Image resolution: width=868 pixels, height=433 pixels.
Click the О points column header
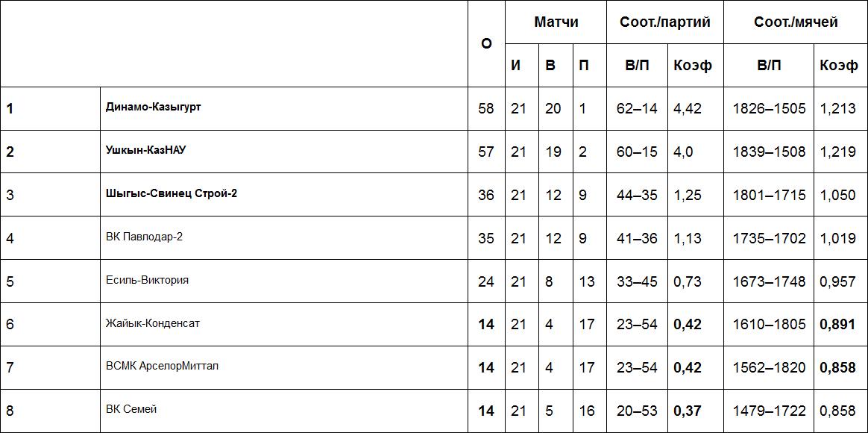[486, 43]
